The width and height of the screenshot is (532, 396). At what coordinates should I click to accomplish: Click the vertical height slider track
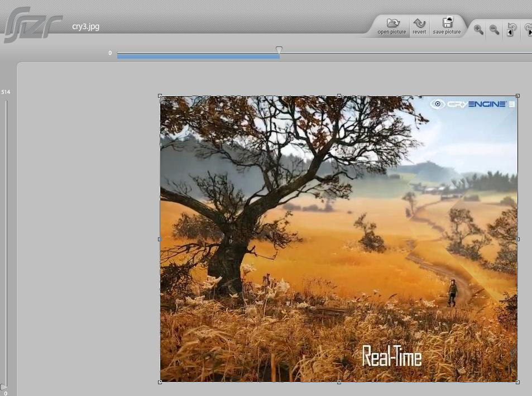point(6,242)
